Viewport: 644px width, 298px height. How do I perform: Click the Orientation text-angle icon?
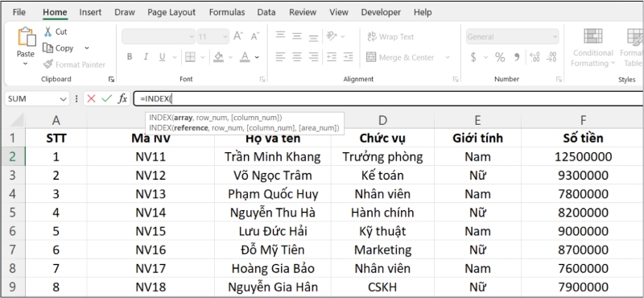(x=332, y=36)
